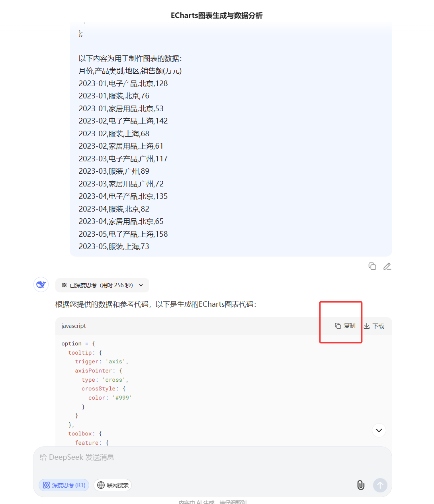434x504 pixels.
Task: Click the code line axisPointer: {
Action: 99,371
